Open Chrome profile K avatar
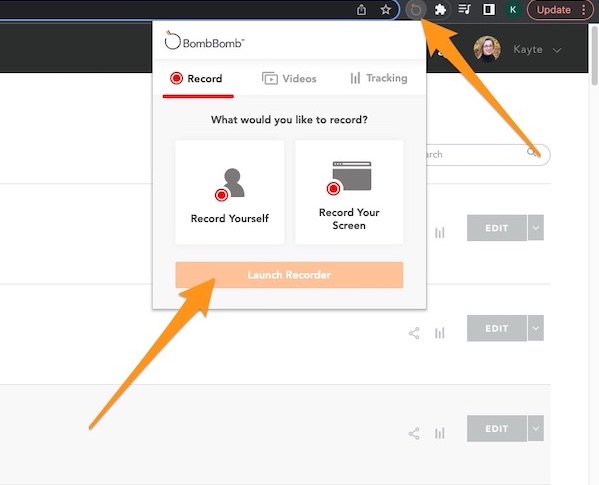599x485 pixels. click(513, 10)
